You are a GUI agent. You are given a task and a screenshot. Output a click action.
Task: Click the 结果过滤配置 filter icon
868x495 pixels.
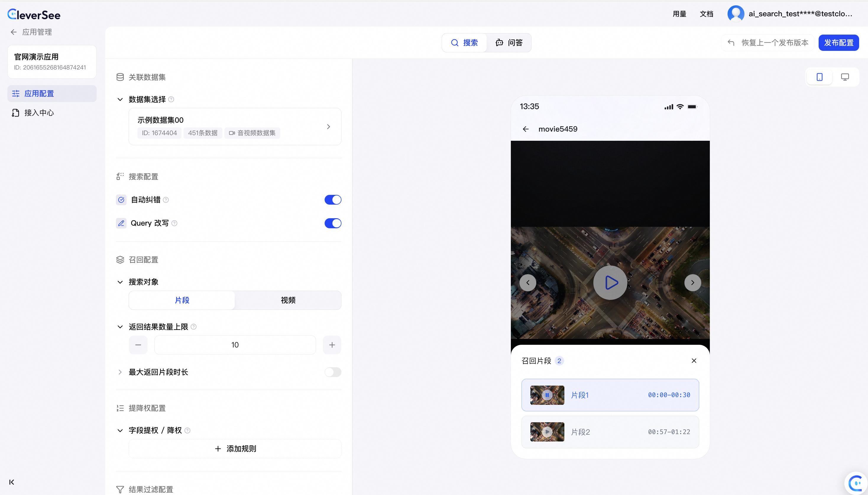[120, 490]
